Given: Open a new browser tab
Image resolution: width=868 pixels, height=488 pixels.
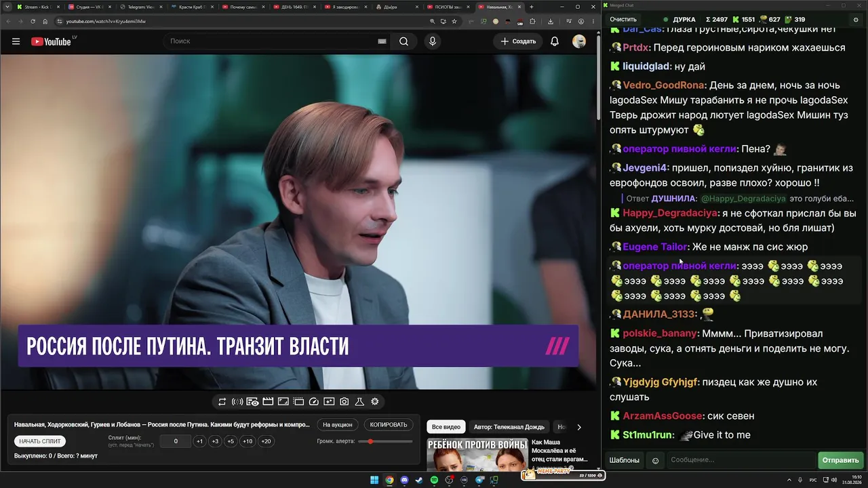Looking at the screenshot, I should pyautogui.click(x=532, y=7).
